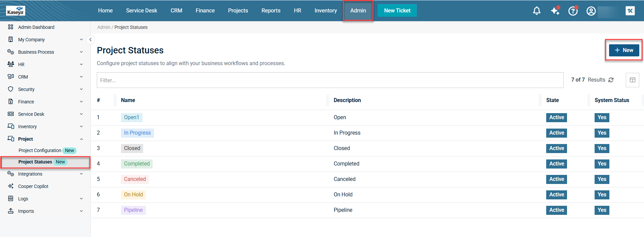Click the refresh results icon
Screen dimensions: 644x237
[x=611, y=80]
